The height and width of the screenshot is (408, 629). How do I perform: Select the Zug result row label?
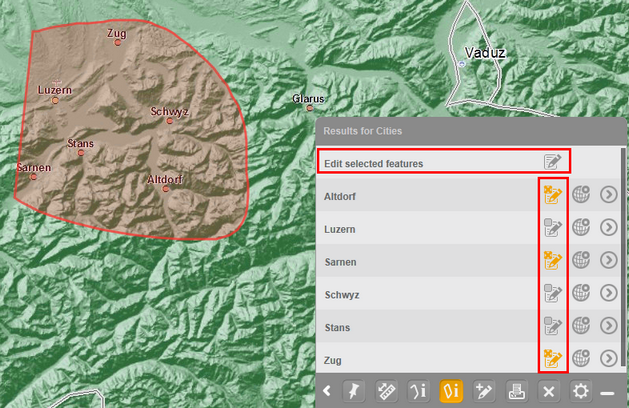point(333,360)
